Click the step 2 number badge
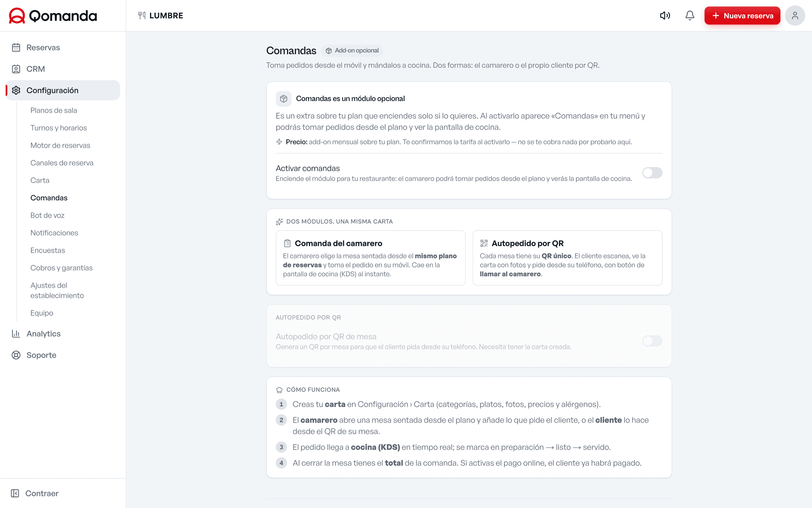 [x=281, y=420]
